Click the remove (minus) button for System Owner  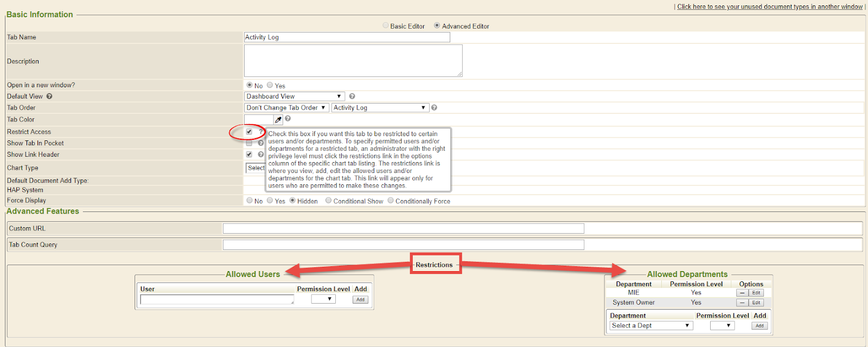point(742,303)
